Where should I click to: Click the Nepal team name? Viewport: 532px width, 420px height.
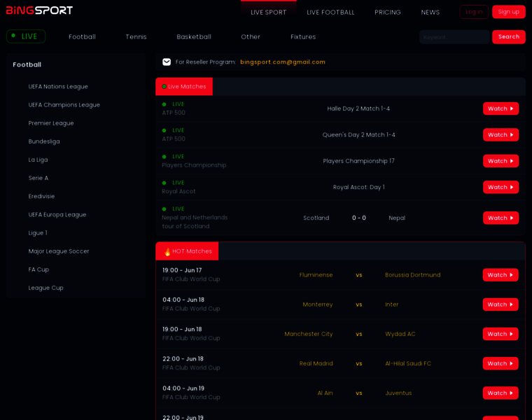397,218
